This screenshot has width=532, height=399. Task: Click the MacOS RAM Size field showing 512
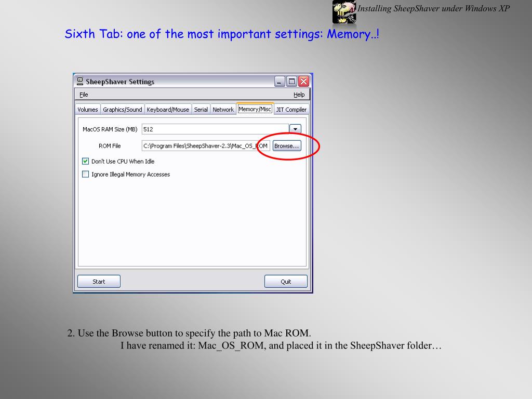point(215,129)
